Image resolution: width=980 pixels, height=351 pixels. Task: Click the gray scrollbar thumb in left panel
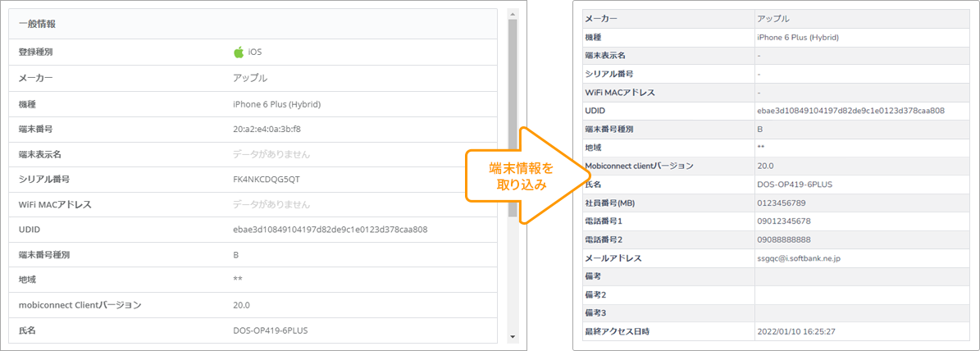(513, 117)
